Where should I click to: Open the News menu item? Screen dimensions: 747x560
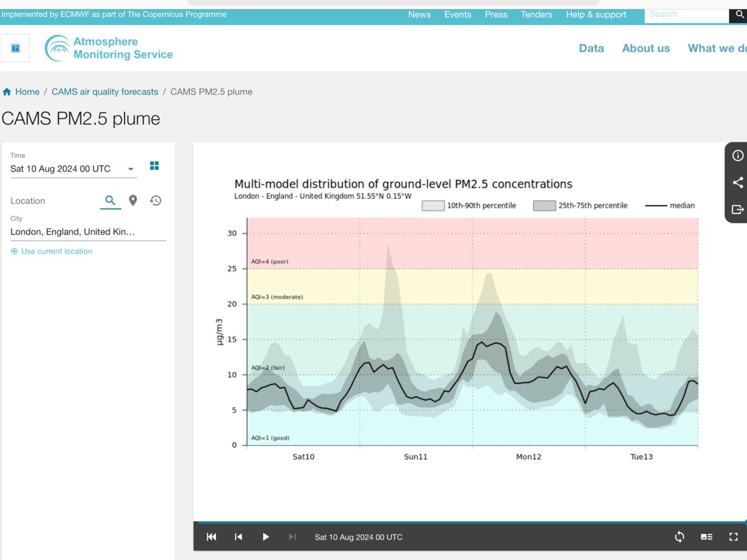420,14
